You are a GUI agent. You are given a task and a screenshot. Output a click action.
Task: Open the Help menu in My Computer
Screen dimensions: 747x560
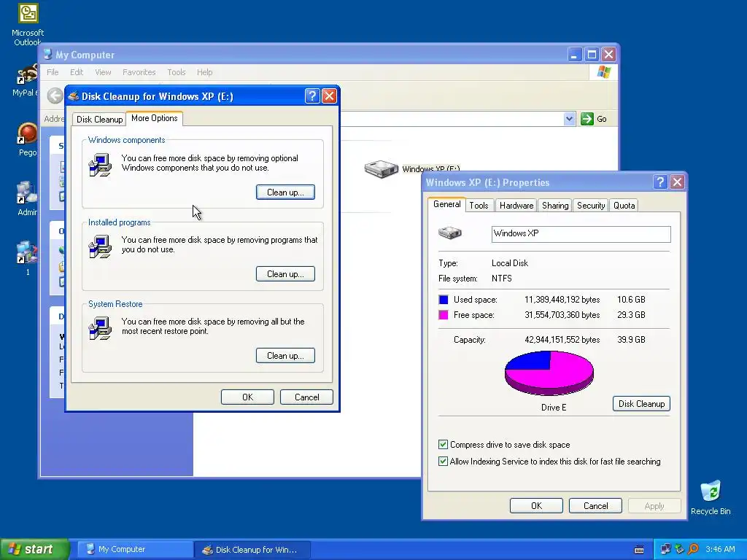click(x=204, y=72)
